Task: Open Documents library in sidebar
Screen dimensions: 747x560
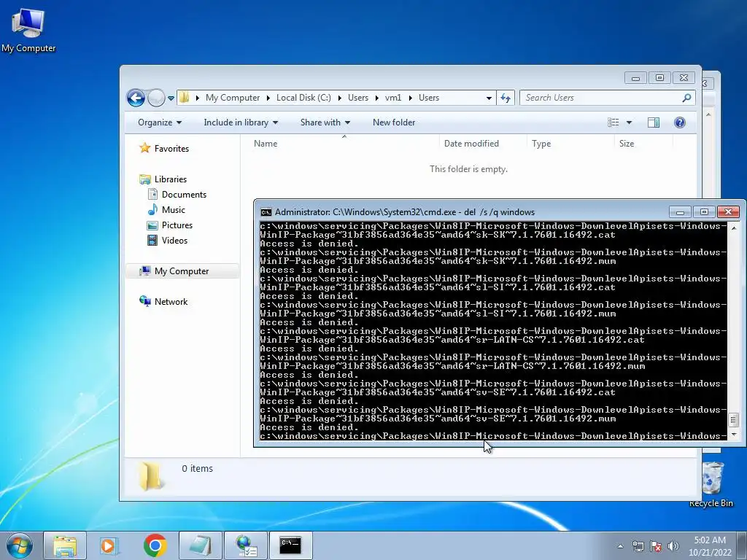Action: [184, 194]
